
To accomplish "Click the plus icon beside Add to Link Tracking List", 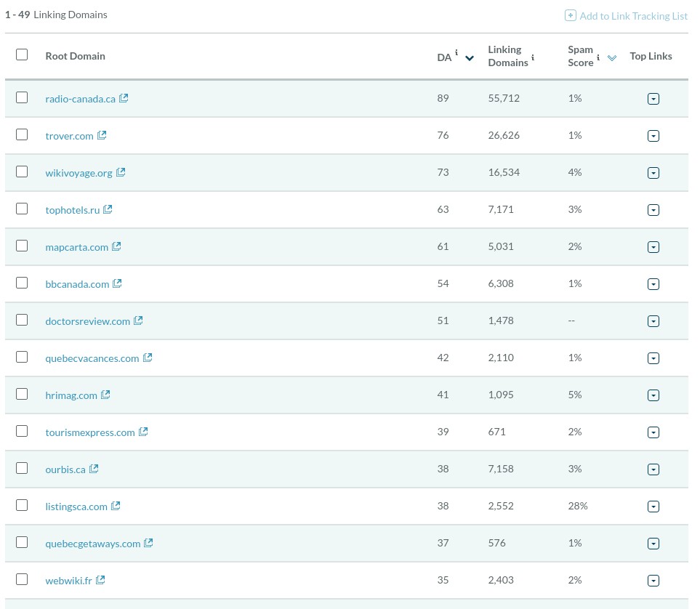I will point(570,16).
